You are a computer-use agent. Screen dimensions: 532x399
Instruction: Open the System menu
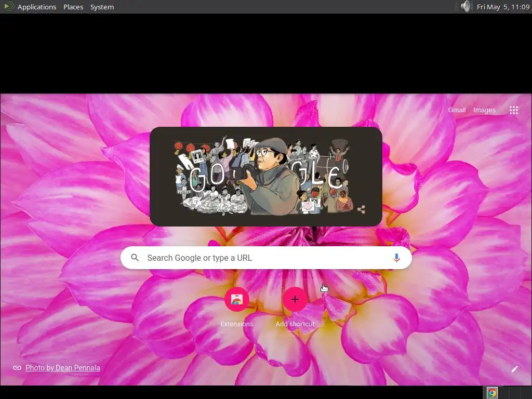[102, 7]
